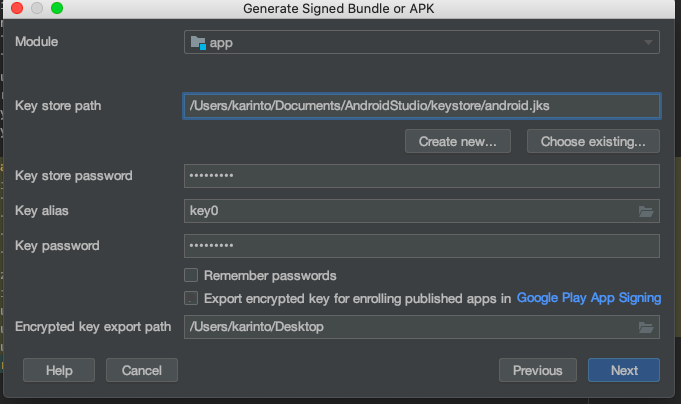The image size is (681, 404).
Task: Close the dialog with the red button
Action: click(17, 8)
